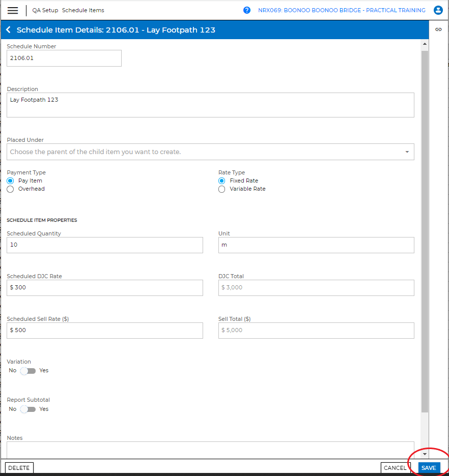Click the scrollbar down arrow
Viewport: 449px width, 476px height.
pyautogui.click(x=425, y=454)
